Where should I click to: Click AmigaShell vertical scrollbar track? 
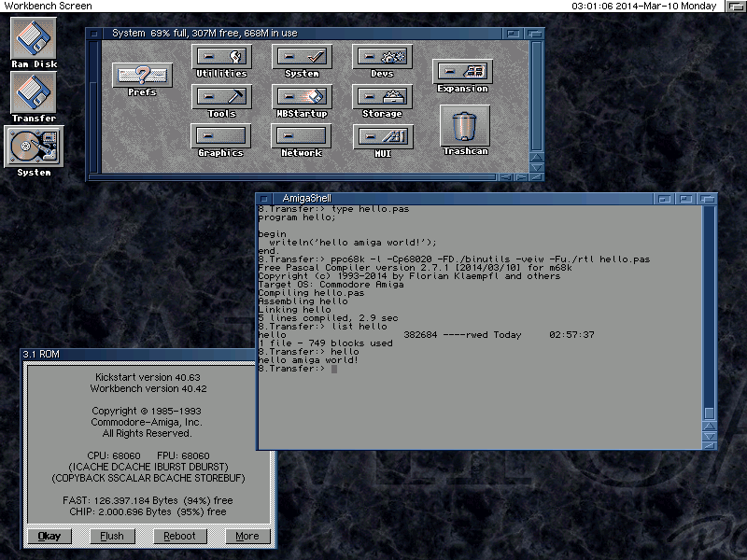pos(710,313)
